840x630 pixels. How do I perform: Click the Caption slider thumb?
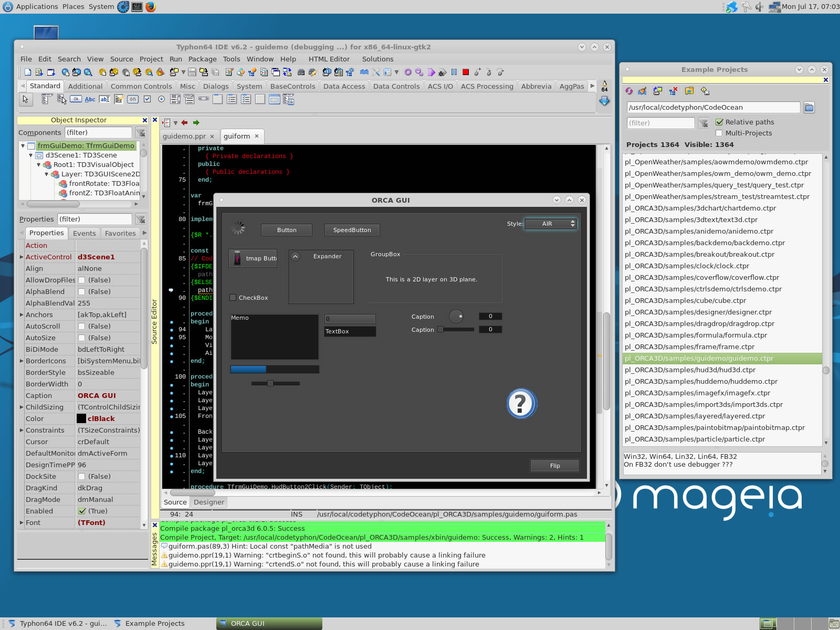(440, 330)
